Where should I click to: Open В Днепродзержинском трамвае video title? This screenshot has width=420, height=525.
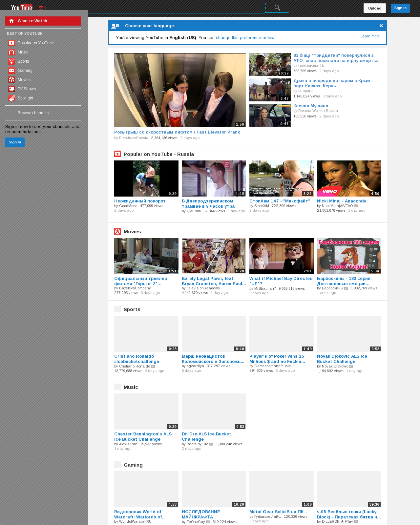pyautogui.click(x=208, y=204)
